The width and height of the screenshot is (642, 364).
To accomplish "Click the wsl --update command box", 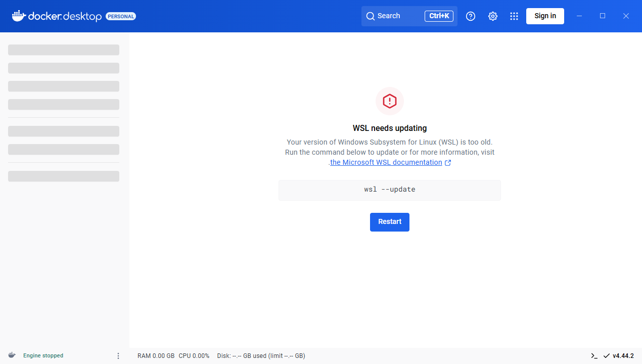I will [x=390, y=190].
